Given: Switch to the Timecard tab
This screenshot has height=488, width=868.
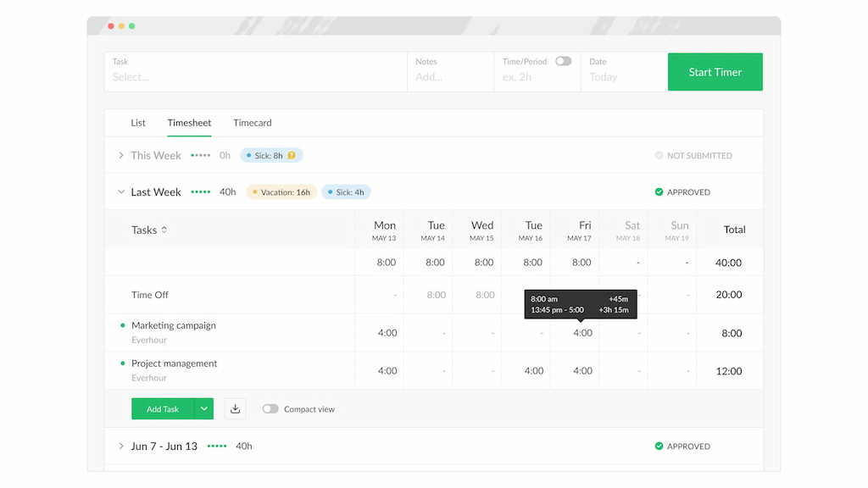Looking at the screenshot, I should [x=252, y=123].
